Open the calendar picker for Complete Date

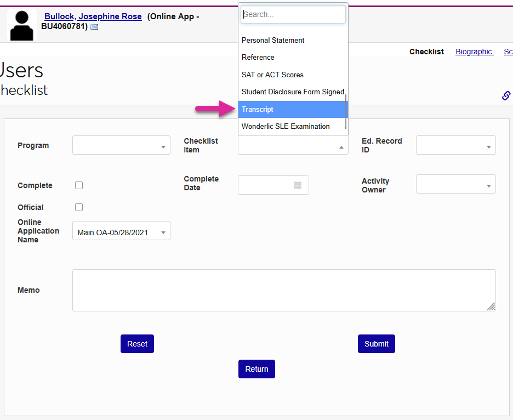point(298,185)
